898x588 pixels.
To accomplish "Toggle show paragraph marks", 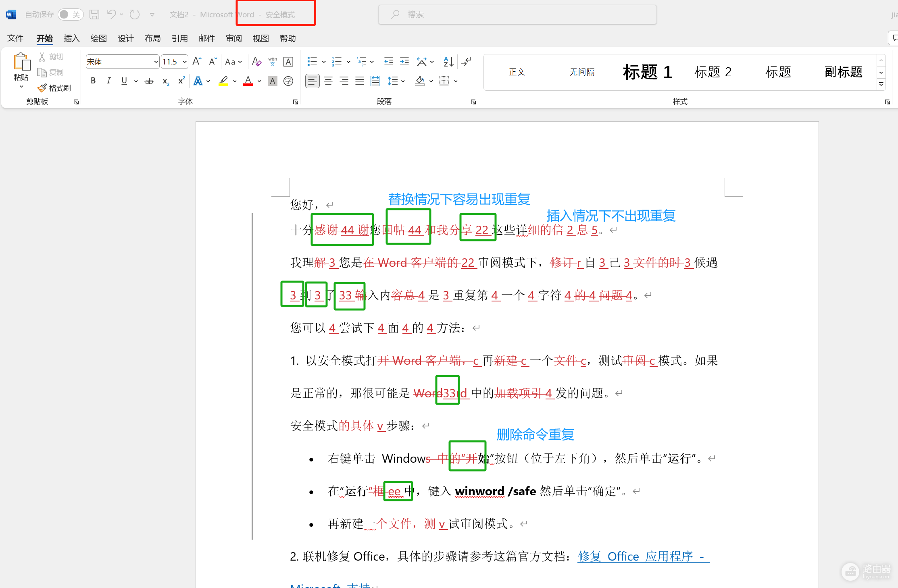I will 467,61.
